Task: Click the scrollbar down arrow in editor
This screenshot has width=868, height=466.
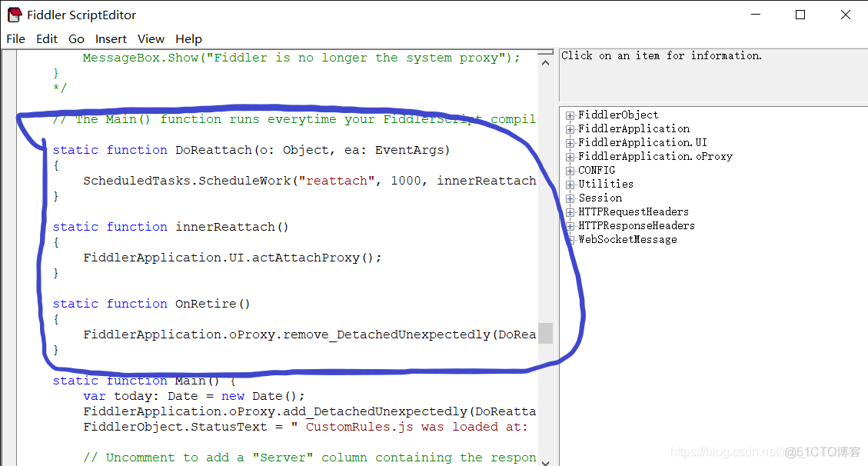Action: (545, 461)
